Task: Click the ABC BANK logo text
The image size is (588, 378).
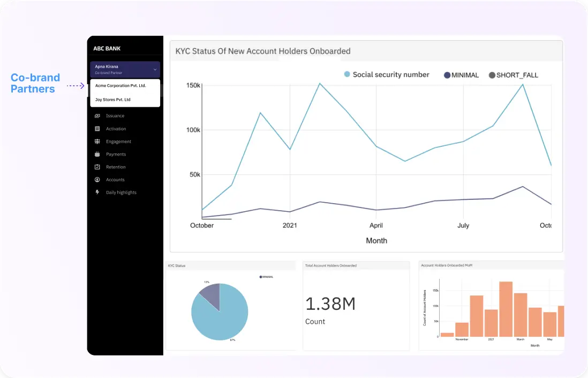Action: (x=107, y=49)
